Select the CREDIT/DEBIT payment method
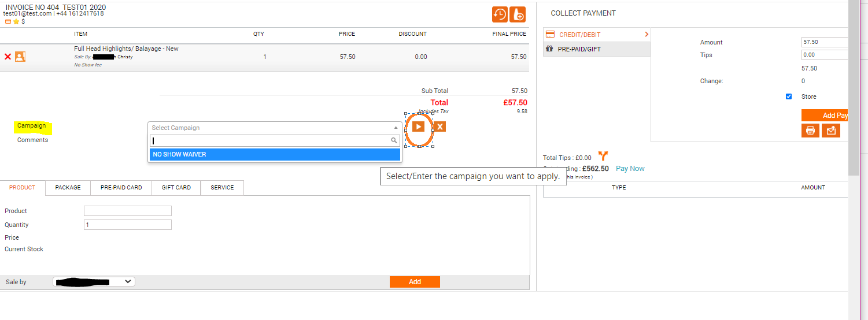Viewport: 868px width, 320px height. tap(597, 35)
